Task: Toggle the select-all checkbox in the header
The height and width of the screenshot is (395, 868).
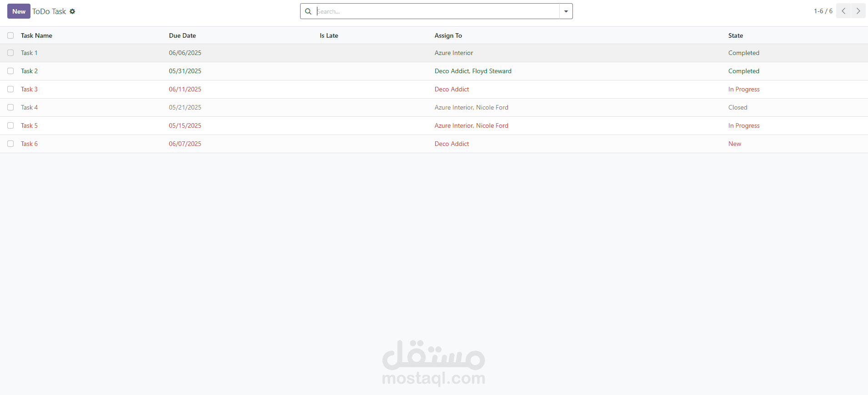Action: coord(10,35)
